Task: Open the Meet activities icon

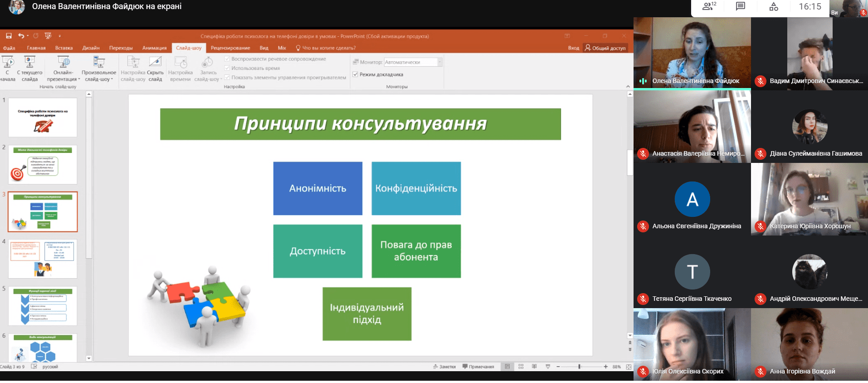Action: pos(774,7)
